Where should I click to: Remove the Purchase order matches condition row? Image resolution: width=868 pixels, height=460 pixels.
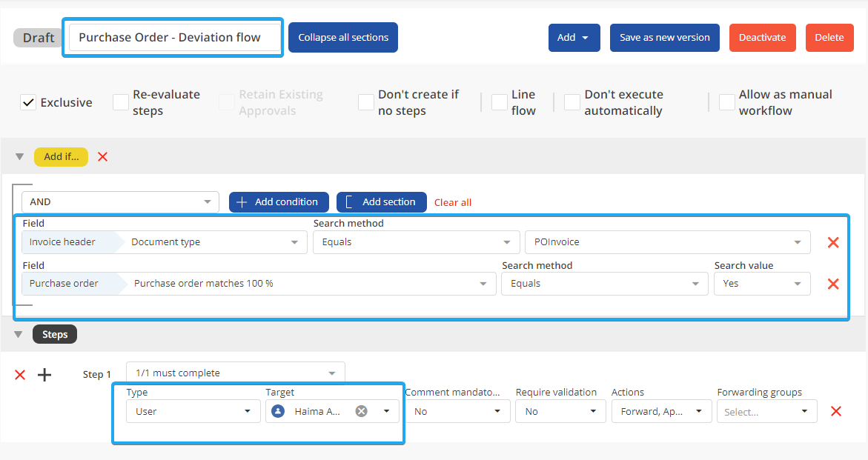point(833,284)
